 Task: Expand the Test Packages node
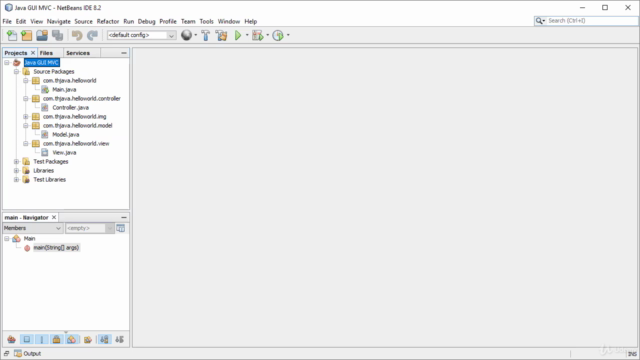pos(16,162)
